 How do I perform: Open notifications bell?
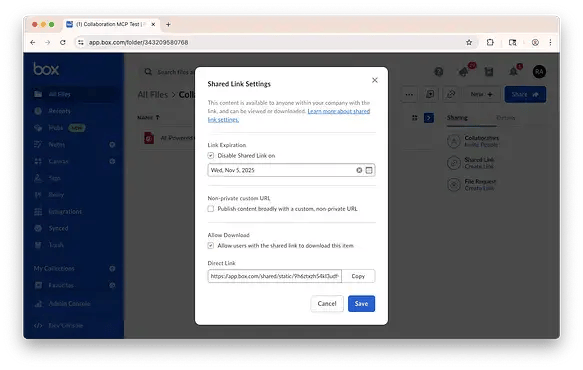513,71
